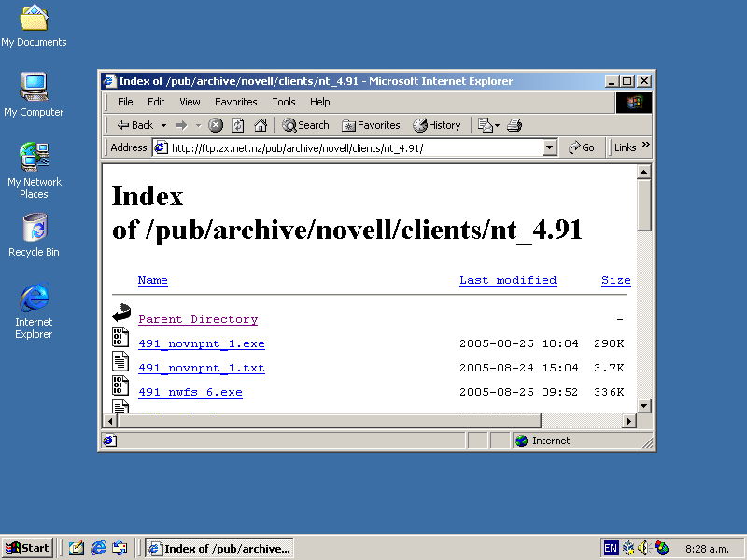Viewport: 747px width, 560px height.
Task: Sort listing by Last modified column
Action: pyautogui.click(x=508, y=280)
